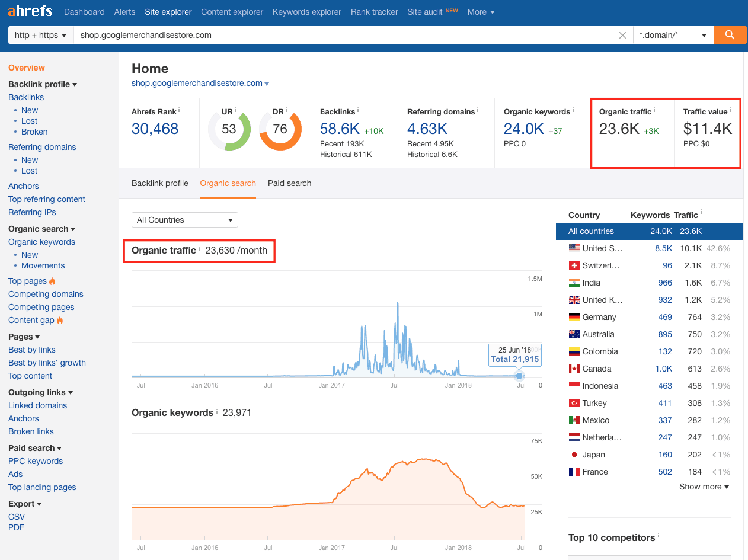Click the Ahrefs logo

(x=30, y=12)
